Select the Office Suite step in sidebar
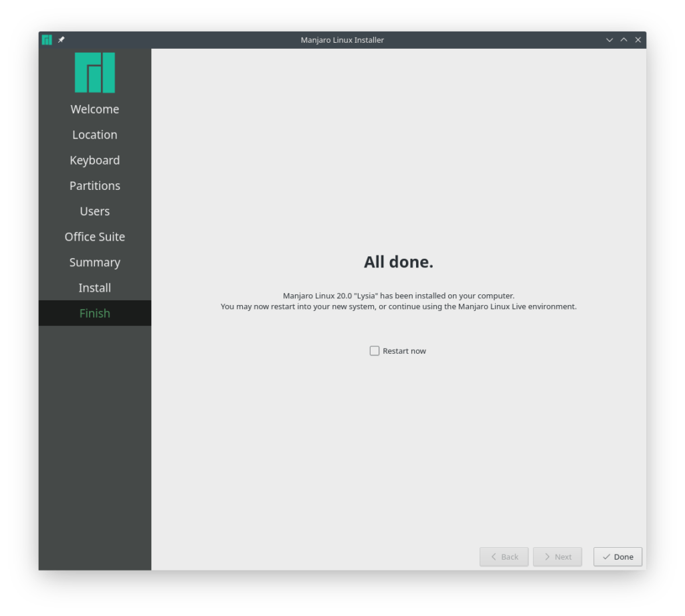Viewport: 685px width, 616px height. click(95, 237)
